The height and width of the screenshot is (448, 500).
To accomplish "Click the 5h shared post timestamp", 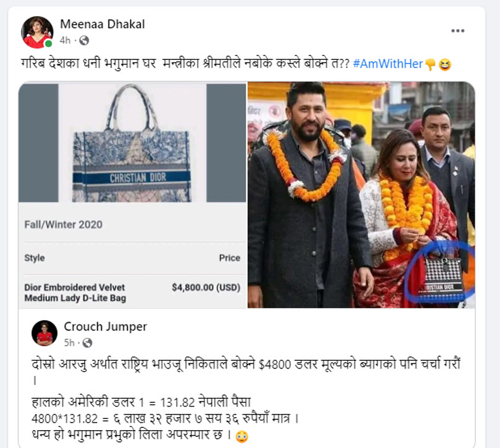I will click(x=69, y=342).
